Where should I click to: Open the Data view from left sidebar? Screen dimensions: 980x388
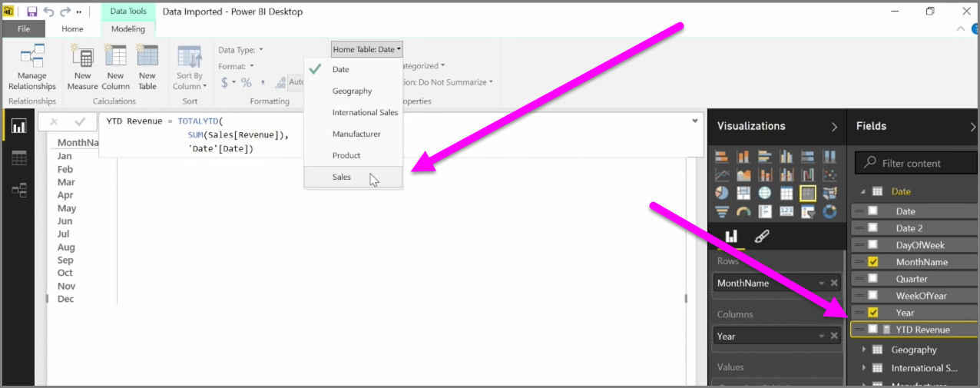coord(19,158)
